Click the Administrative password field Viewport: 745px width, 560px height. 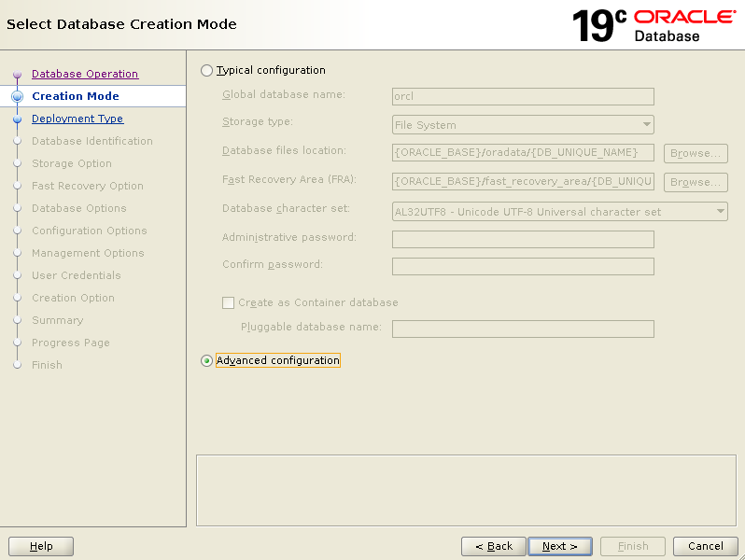tap(523, 239)
